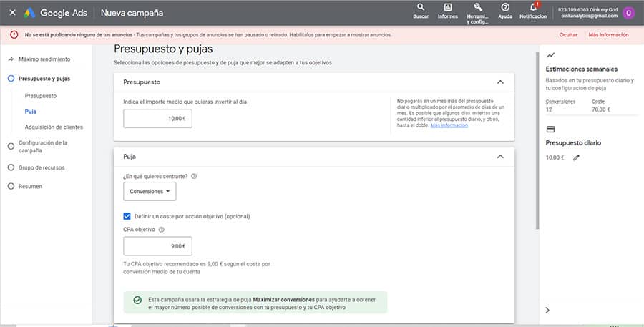Open the account avatar menu
This screenshot has height=327, width=644.
tap(628, 13)
